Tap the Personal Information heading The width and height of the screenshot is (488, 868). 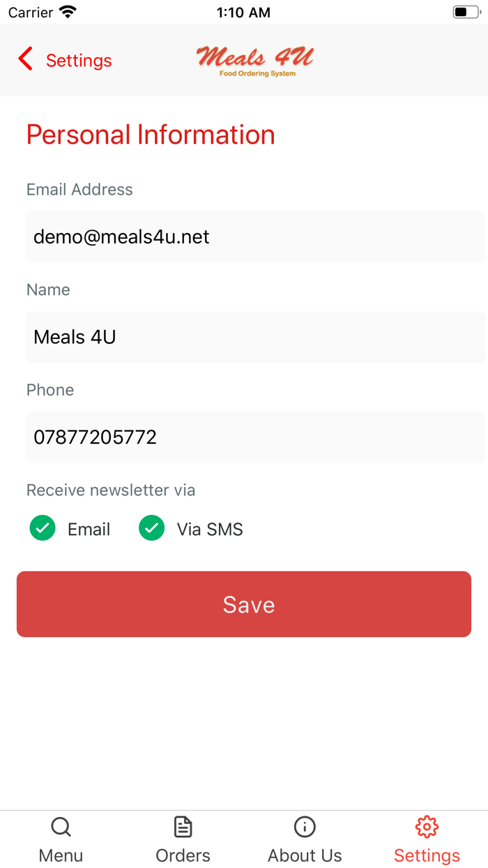tap(150, 135)
